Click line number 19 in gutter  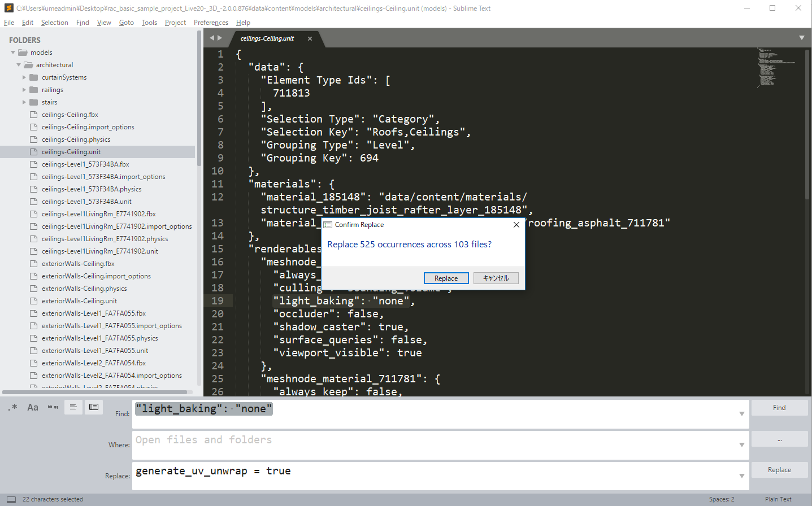[x=218, y=301]
